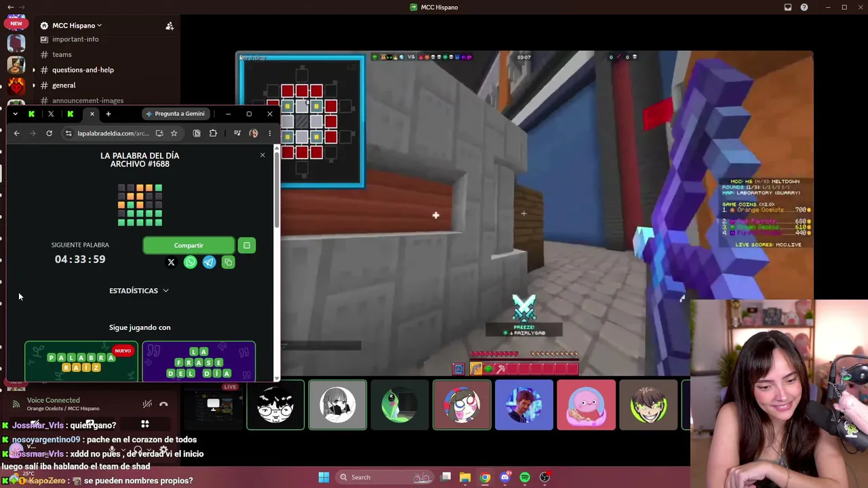Open the live screen share thumbnail
868x488 pixels.
pos(213,405)
